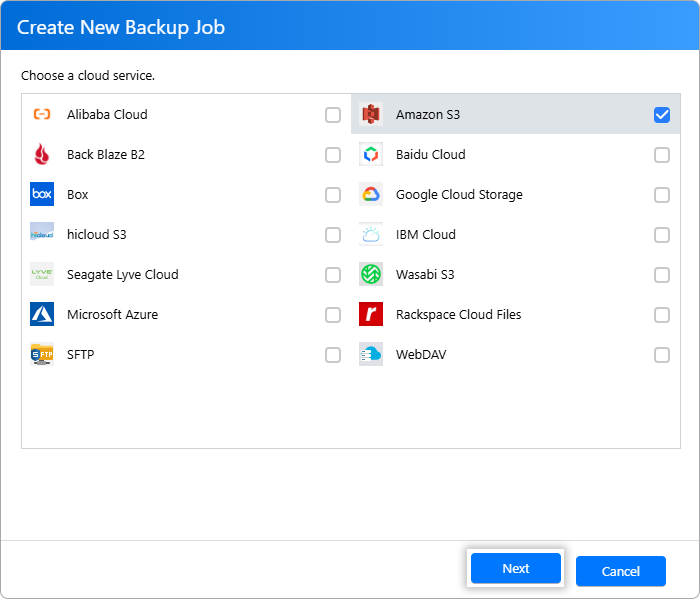Click the IBM Cloud icon

click(x=371, y=234)
